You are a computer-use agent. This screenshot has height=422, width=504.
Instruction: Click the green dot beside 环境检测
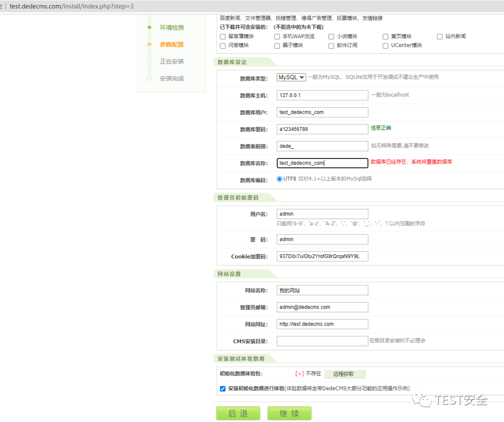[x=149, y=28]
